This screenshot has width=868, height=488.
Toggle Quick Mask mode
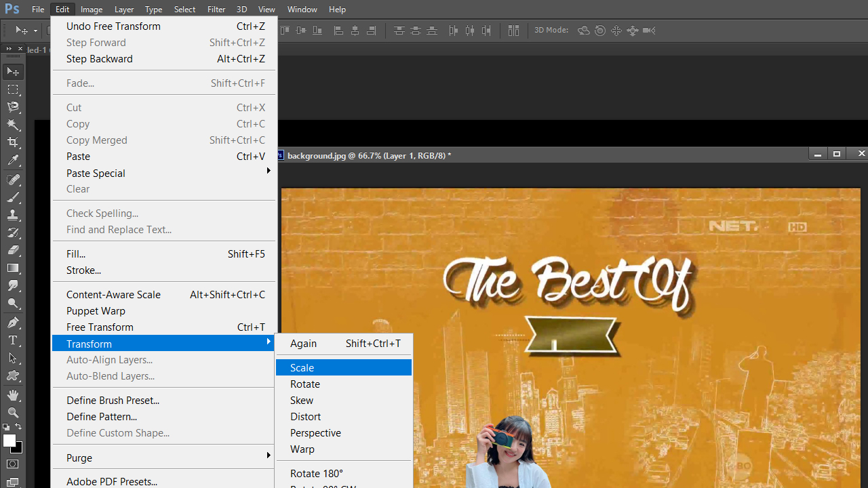click(x=13, y=464)
